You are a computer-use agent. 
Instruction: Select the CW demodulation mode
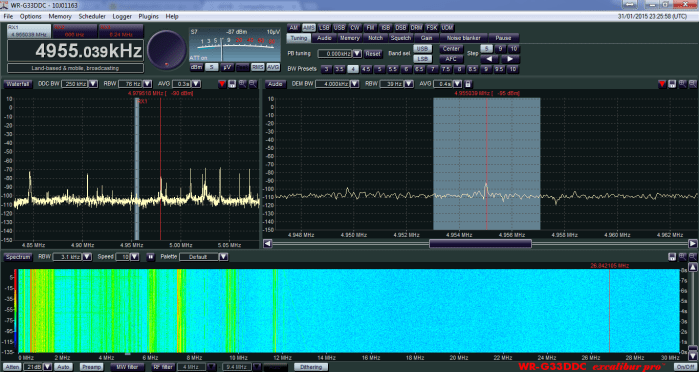[x=355, y=28]
